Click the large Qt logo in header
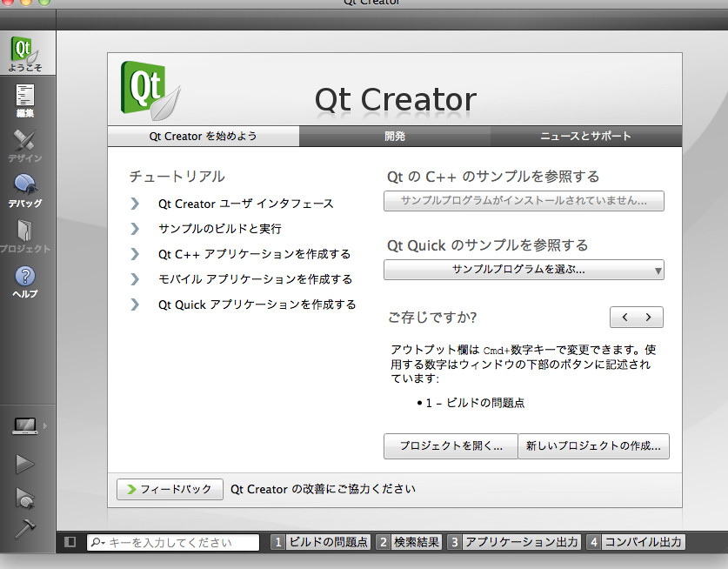 tap(150, 90)
